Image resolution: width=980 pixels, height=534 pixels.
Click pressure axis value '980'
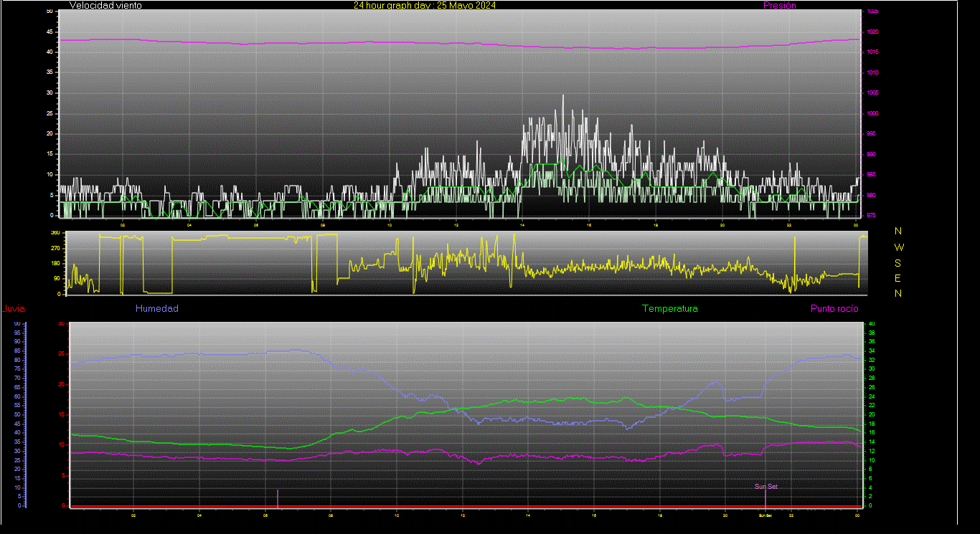click(871, 195)
